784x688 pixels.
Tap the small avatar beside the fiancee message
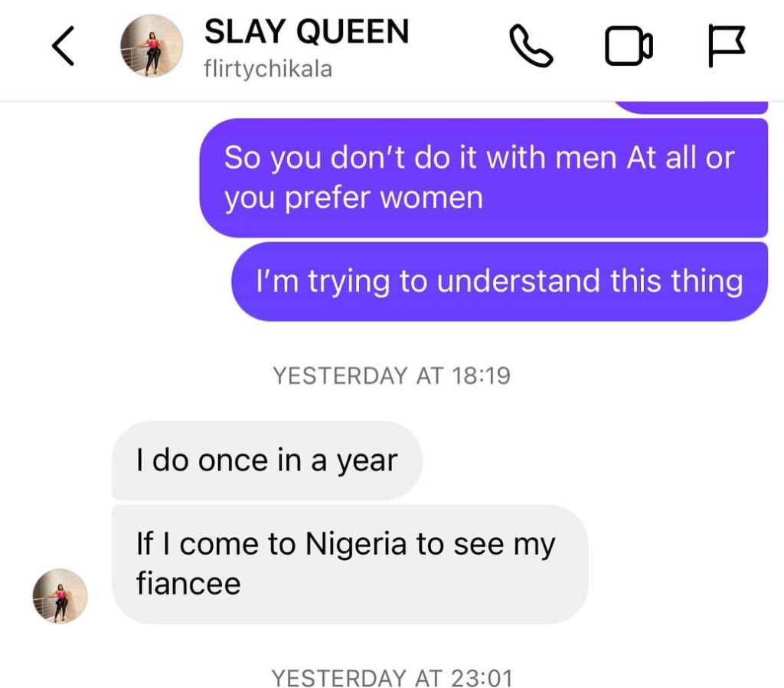point(60,595)
